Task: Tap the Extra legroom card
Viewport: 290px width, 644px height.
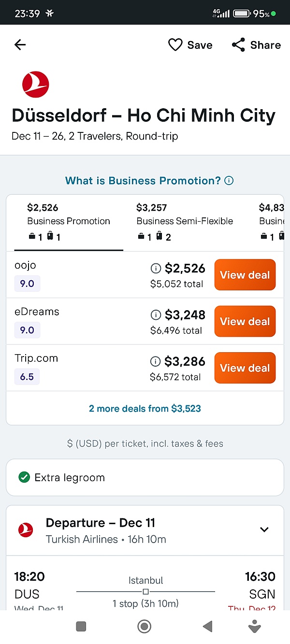Action: click(145, 477)
